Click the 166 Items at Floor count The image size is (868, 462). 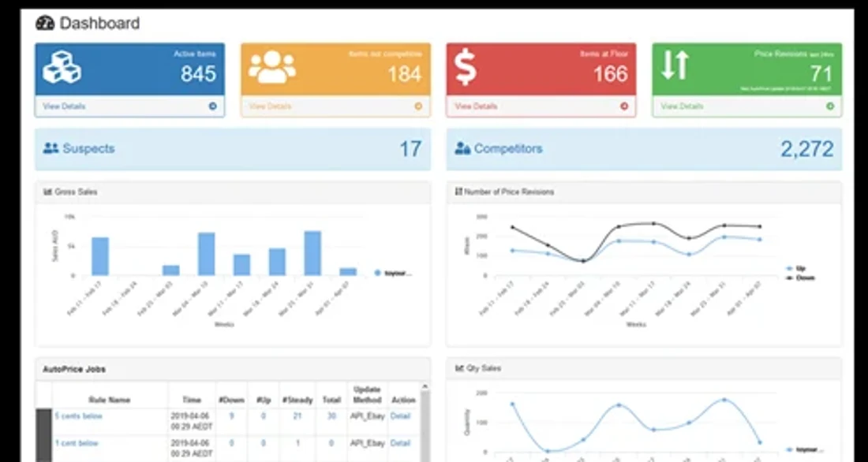[x=611, y=74]
